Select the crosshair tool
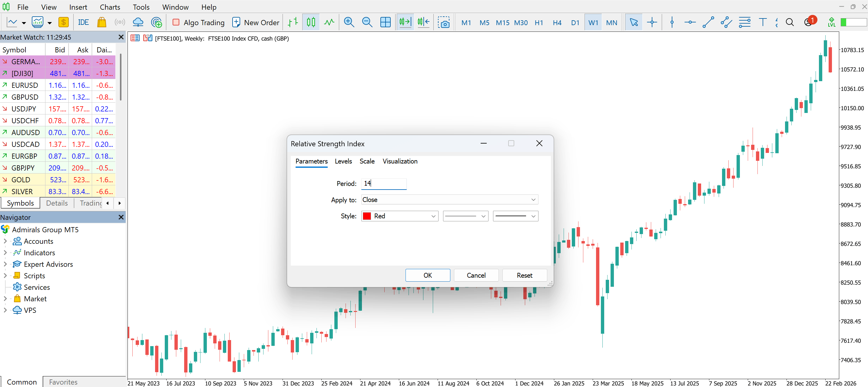Viewport: 868px width, 387px height. point(652,23)
